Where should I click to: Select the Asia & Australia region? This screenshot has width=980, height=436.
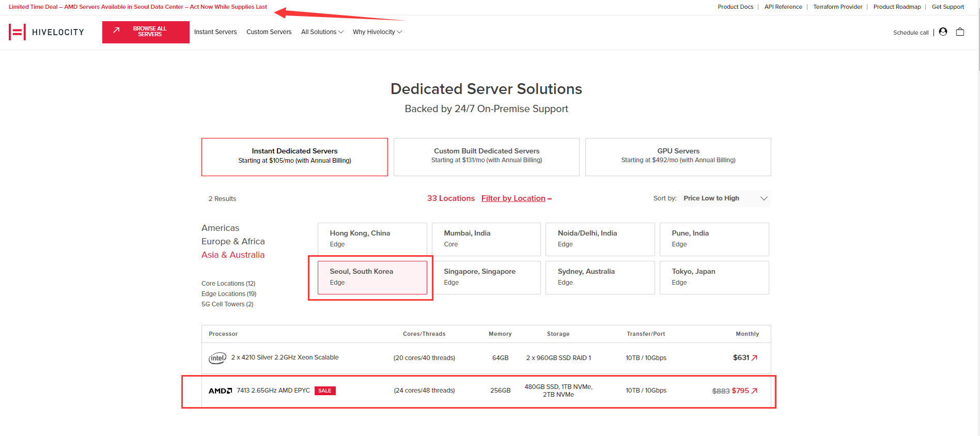[x=233, y=255]
